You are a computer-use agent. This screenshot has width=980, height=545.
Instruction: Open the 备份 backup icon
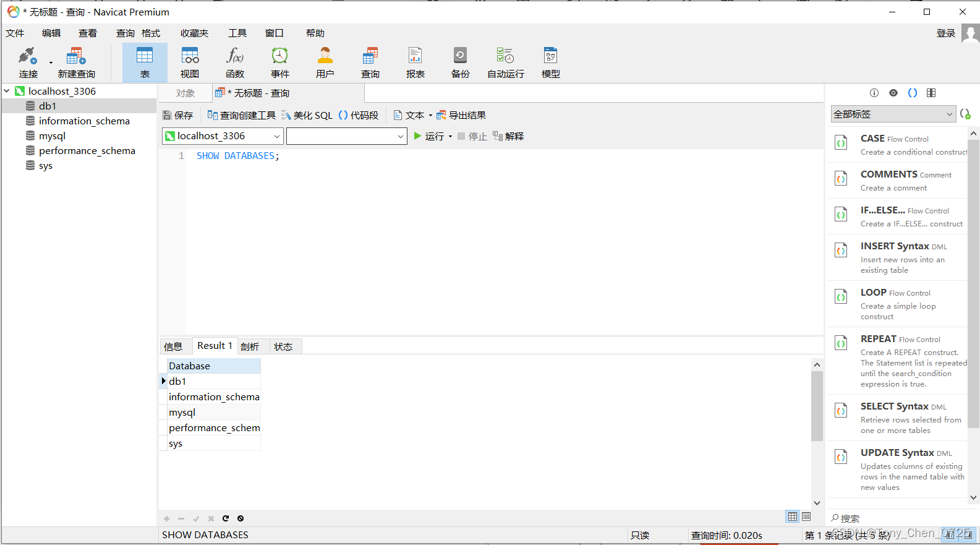pyautogui.click(x=461, y=62)
